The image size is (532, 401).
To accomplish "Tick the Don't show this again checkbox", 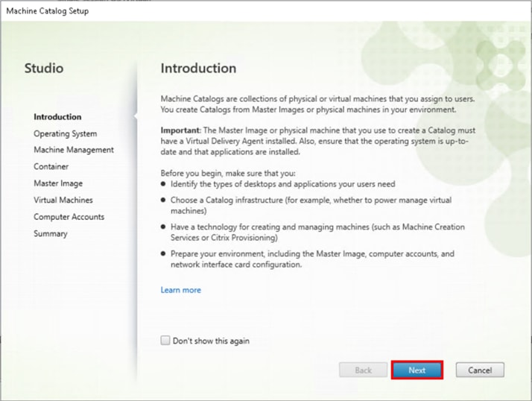I will pyautogui.click(x=165, y=340).
